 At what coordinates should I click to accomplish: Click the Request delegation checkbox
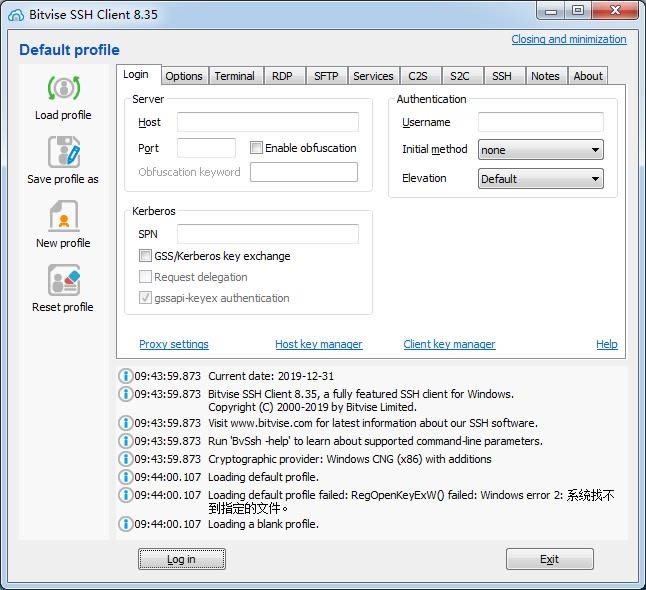pos(145,276)
